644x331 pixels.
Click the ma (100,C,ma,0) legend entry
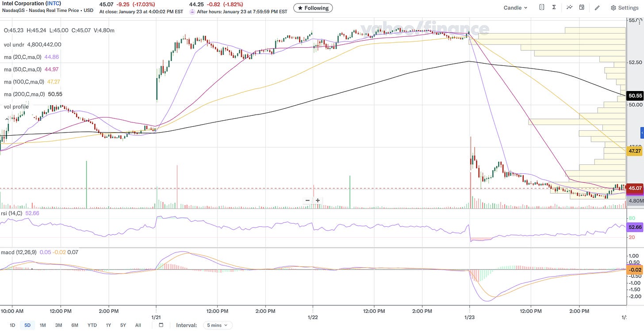pyautogui.click(x=33, y=82)
